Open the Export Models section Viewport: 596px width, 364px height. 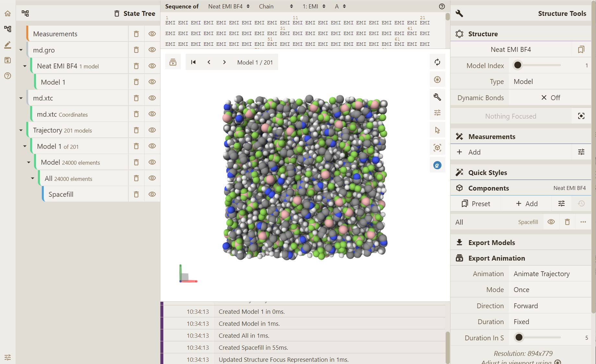click(x=491, y=242)
